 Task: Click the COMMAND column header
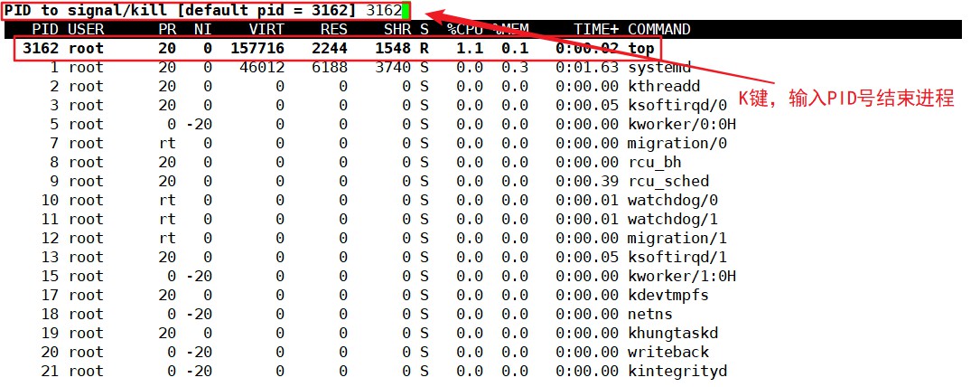click(x=658, y=29)
